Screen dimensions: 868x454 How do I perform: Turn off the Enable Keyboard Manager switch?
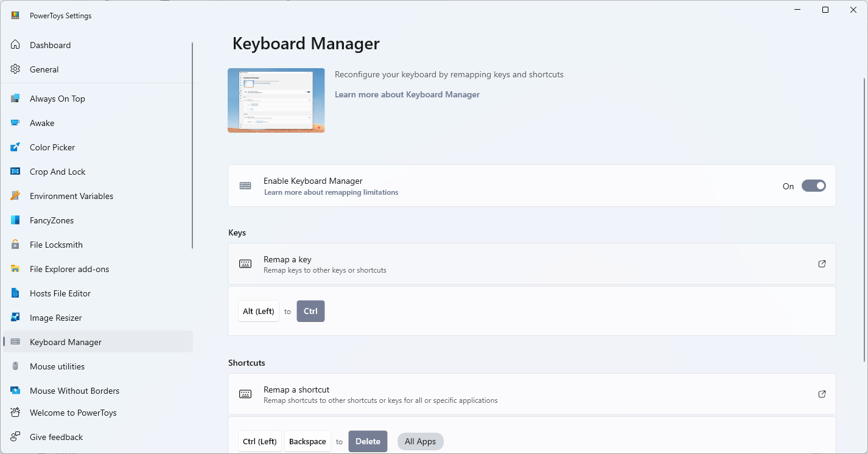pyautogui.click(x=813, y=186)
